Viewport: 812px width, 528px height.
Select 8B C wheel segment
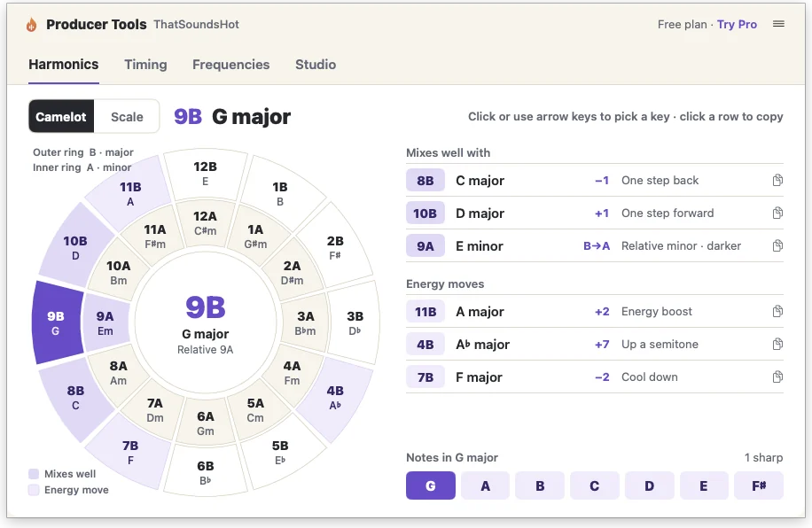click(75, 398)
